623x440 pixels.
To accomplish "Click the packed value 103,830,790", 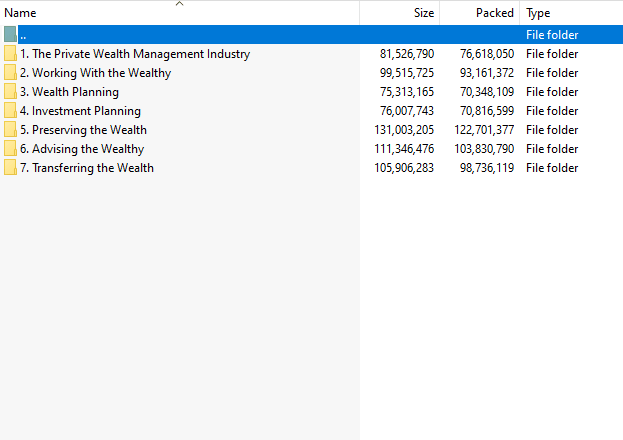I will tap(484, 149).
